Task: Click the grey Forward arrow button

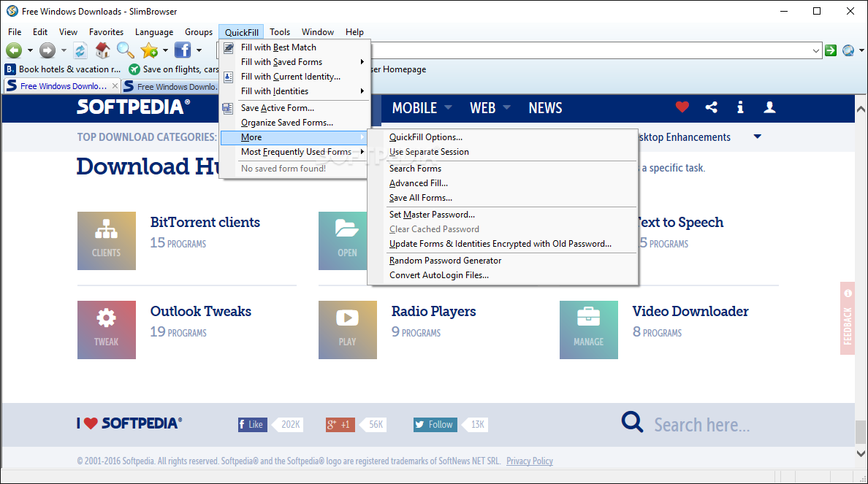Action: (47, 50)
